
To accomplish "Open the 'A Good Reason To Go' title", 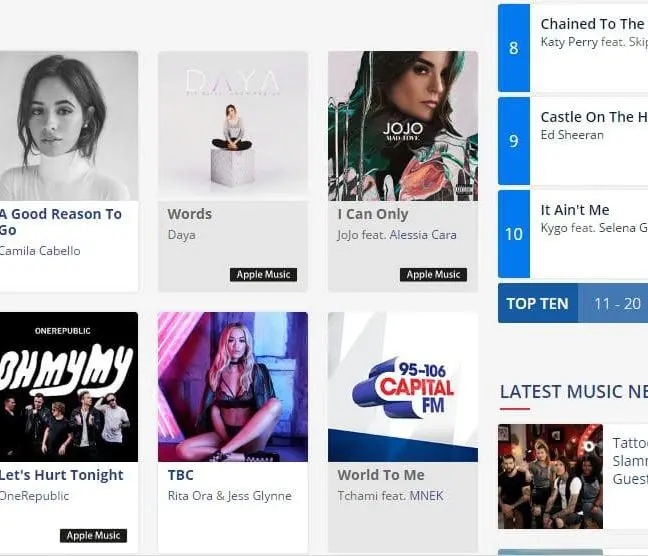I will pyautogui.click(x=60, y=222).
